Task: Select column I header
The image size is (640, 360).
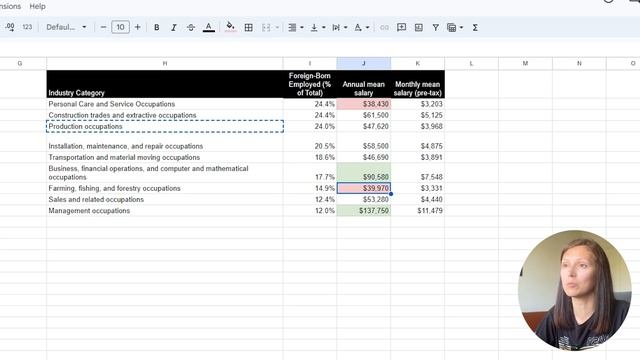Action: coord(310,63)
